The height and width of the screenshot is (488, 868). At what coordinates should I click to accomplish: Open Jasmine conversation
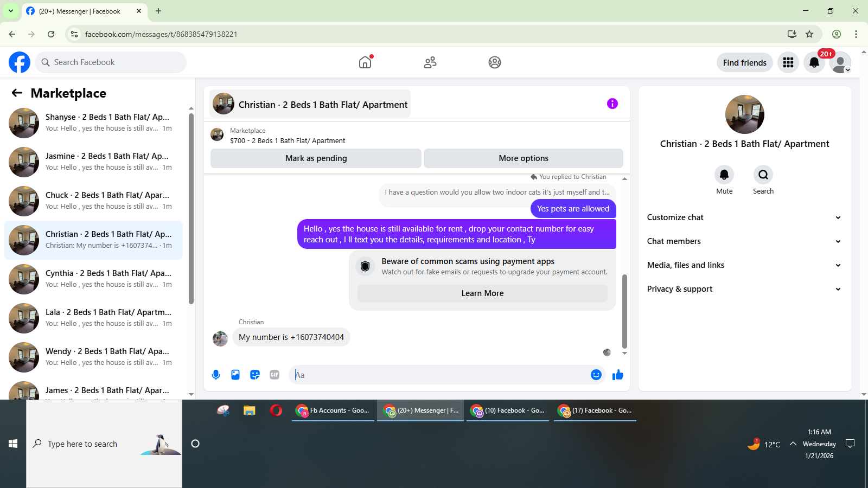[93, 162]
